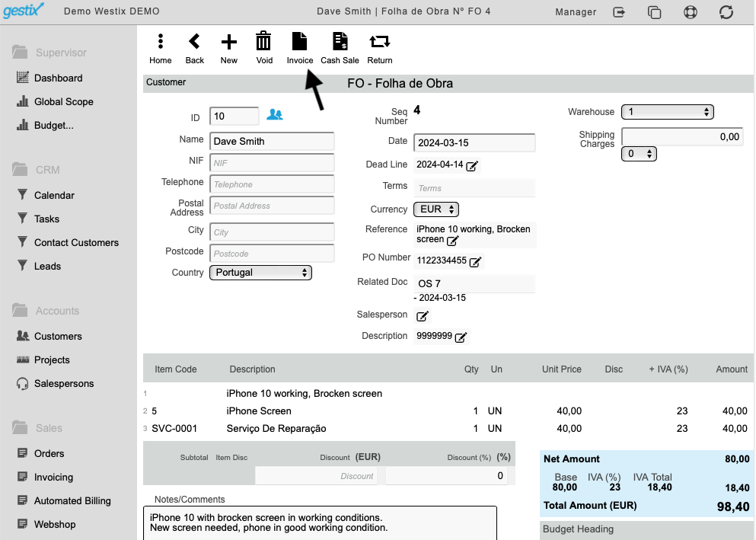Collapse the Accounts folder section
The height and width of the screenshot is (540, 756).
point(46,310)
